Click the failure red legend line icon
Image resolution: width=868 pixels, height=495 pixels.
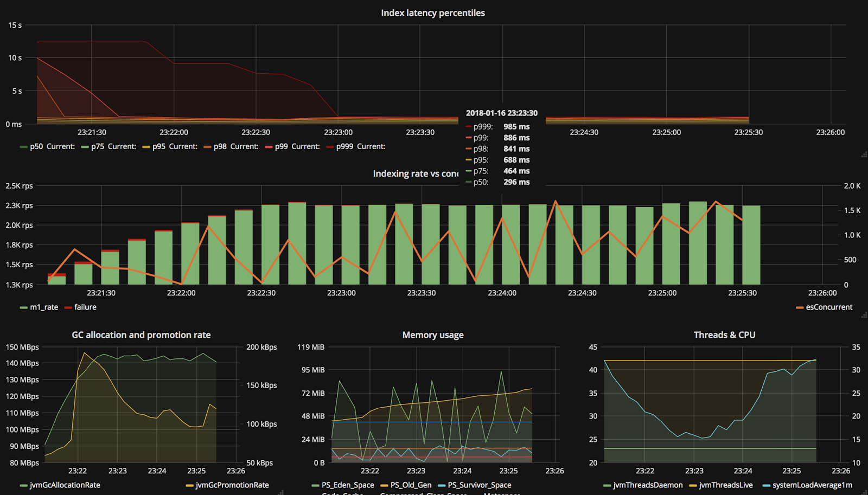[x=68, y=307]
